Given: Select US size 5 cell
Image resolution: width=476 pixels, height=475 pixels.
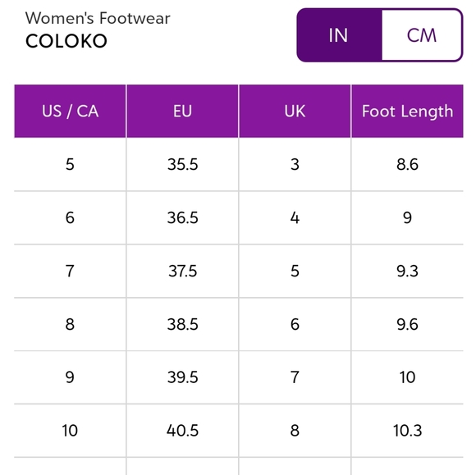Looking at the screenshot, I should pos(70,165).
